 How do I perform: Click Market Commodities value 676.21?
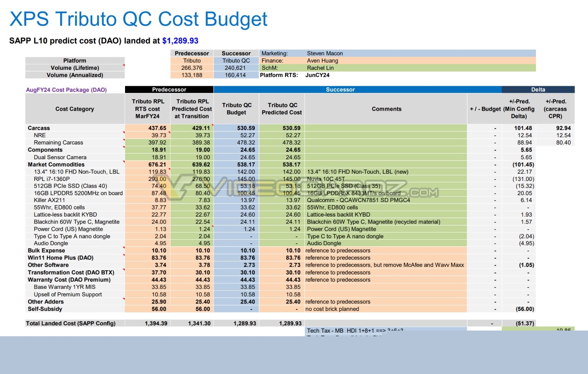pos(157,164)
